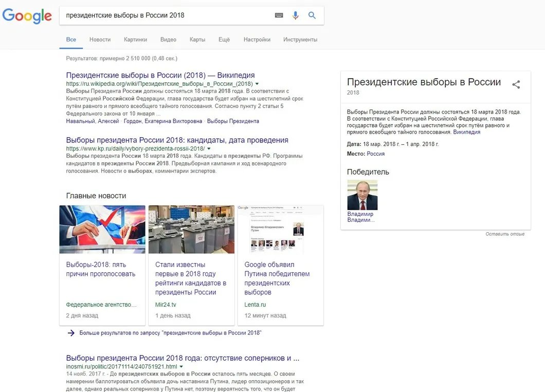Switch to the 'Новости' tab

tap(100, 40)
